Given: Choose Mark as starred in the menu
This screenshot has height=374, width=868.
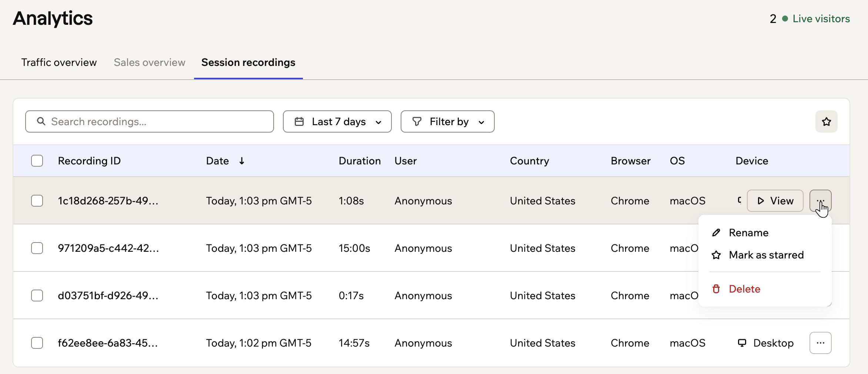Looking at the screenshot, I should tap(765, 255).
